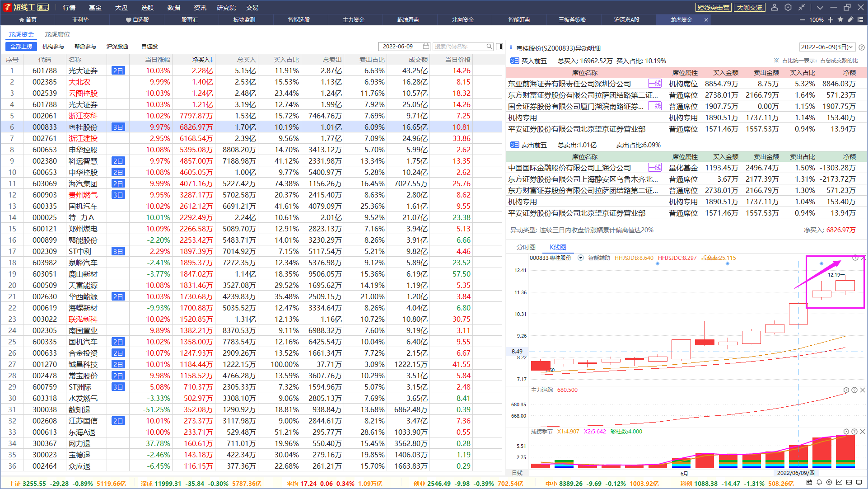Open help icon of 主力追踪 panel

point(854,390)
